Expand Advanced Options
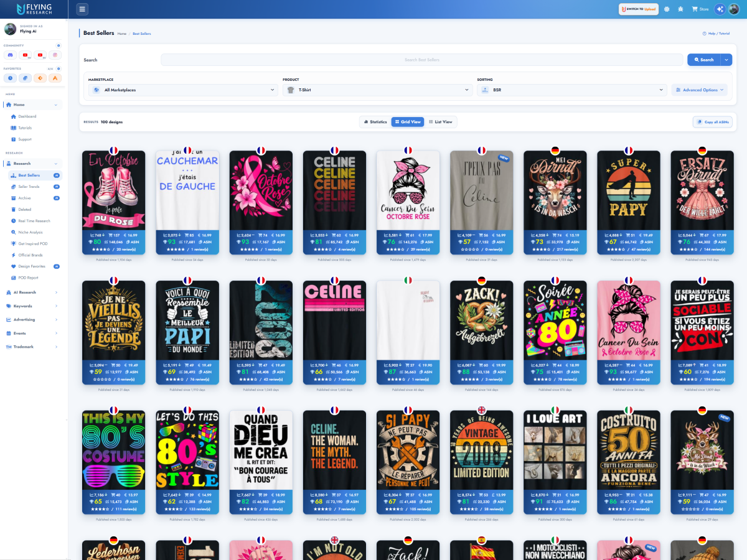 tap(700, 90)
